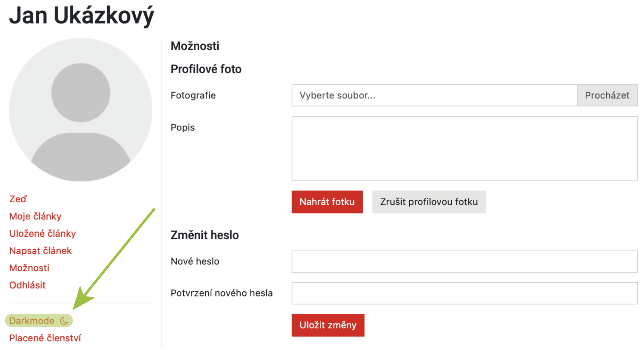This screenshot has width=644, height=350.
Task: Click the red Nahrát fotku button
Action: pyautogui.click(x=327, y=202)
